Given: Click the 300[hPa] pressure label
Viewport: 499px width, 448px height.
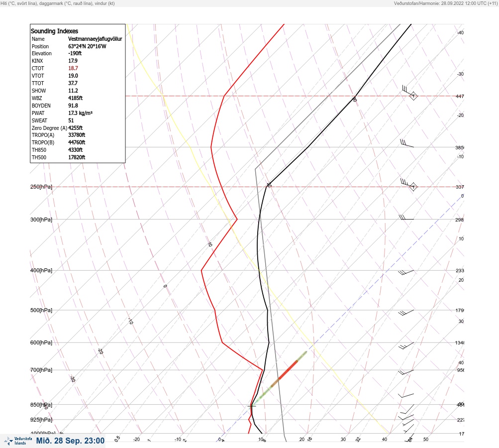Looking at the screenshot, I should tap(41, 220).
